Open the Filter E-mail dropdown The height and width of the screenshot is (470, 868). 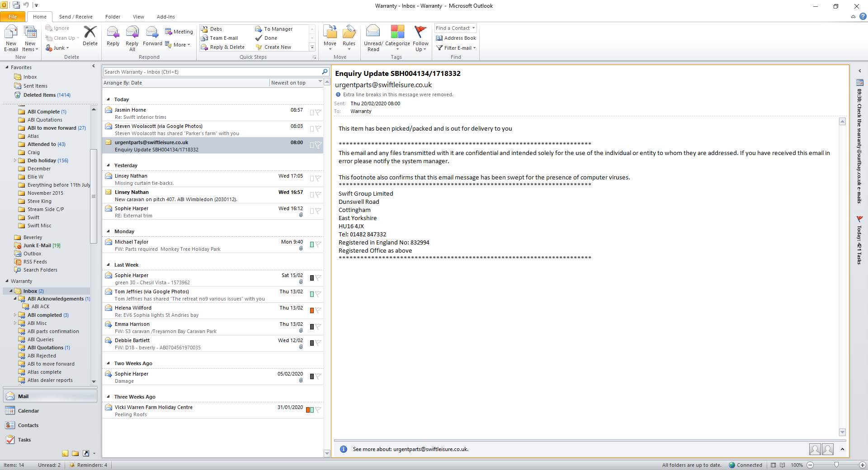point(456,48)
